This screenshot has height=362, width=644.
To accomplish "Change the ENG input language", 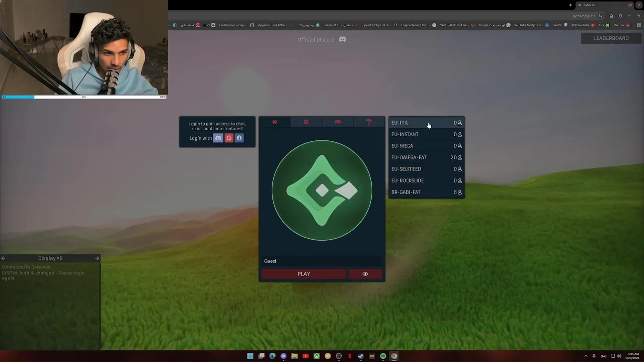I will pyautogui.click(x=603, y=356).
